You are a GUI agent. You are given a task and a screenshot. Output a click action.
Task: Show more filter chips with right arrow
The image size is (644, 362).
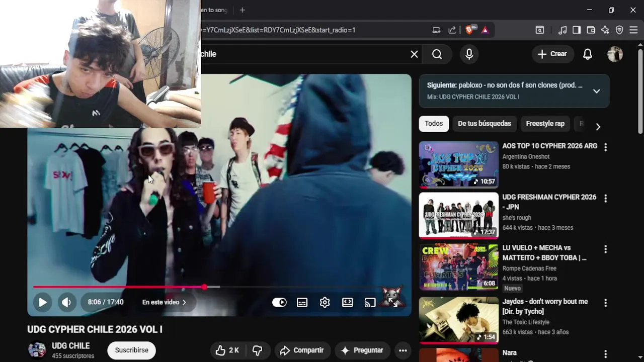[598, 126]
